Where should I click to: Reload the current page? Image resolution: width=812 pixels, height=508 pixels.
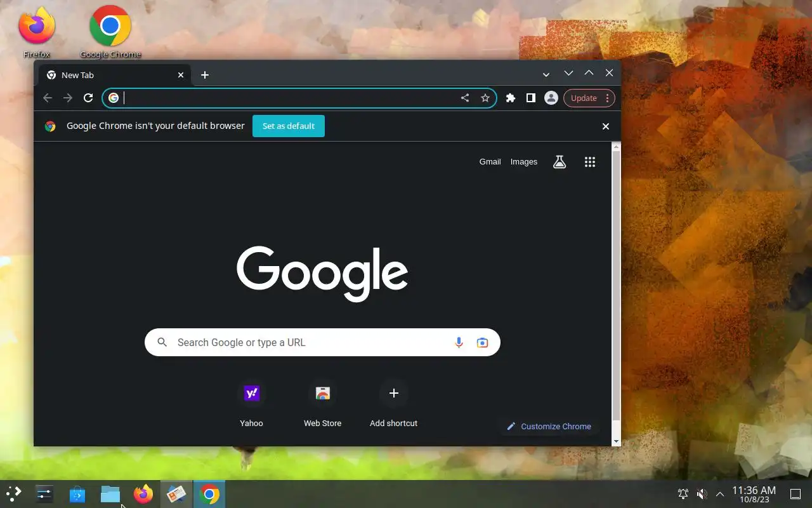88,98
